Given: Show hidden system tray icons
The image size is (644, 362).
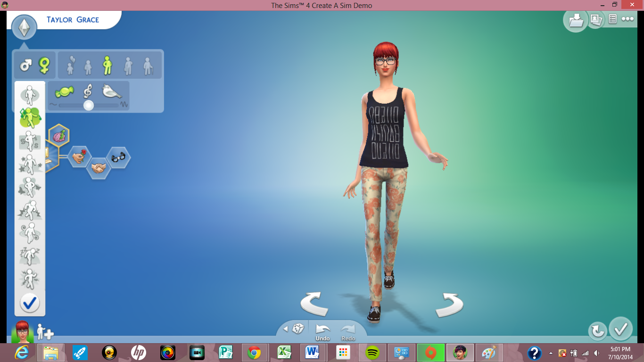Looking at the screenshot, I should pos(551,353).
